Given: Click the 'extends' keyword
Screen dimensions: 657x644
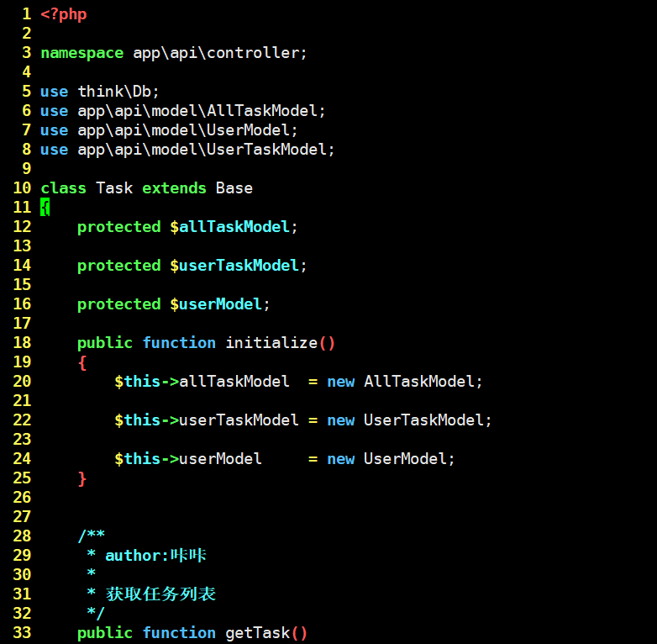Looking at the screenshot, I should [174, 188].
